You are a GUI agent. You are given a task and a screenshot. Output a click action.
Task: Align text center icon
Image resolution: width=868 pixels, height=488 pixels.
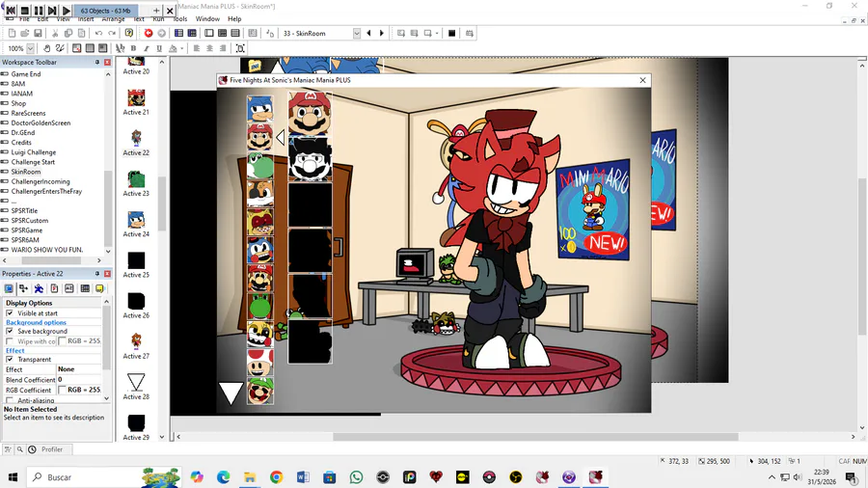[x=210, y=48]
